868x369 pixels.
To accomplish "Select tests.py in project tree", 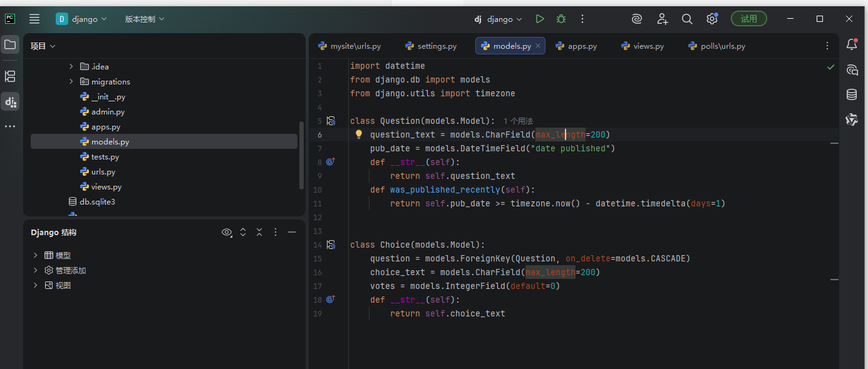I will coord(105,156).
